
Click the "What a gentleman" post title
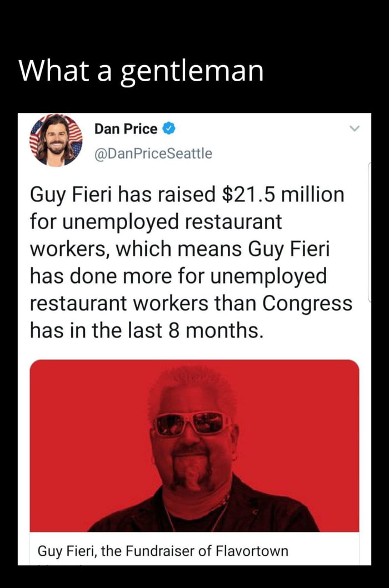(141, 71)
